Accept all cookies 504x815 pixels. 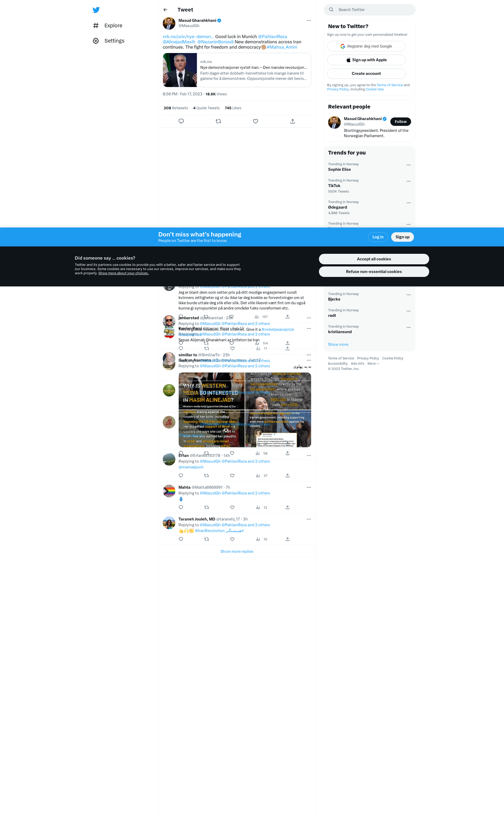pyautogui.click(x=374, y=259)
